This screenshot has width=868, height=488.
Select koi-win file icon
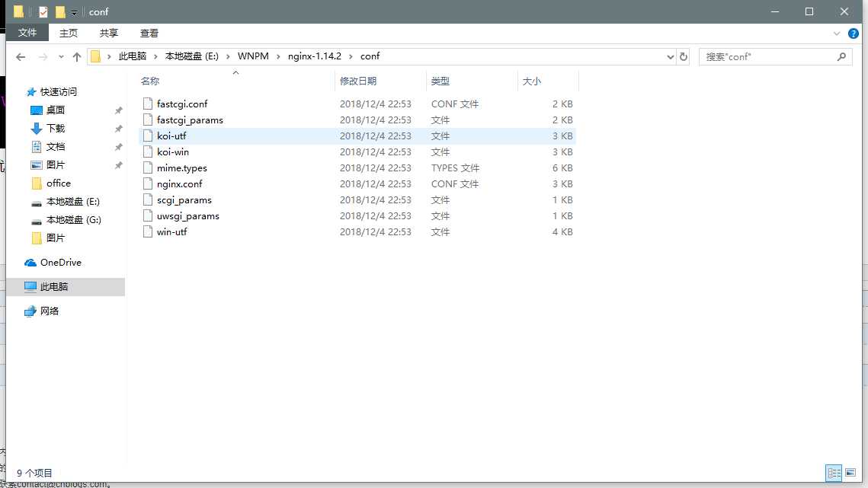tap(147, 152)
